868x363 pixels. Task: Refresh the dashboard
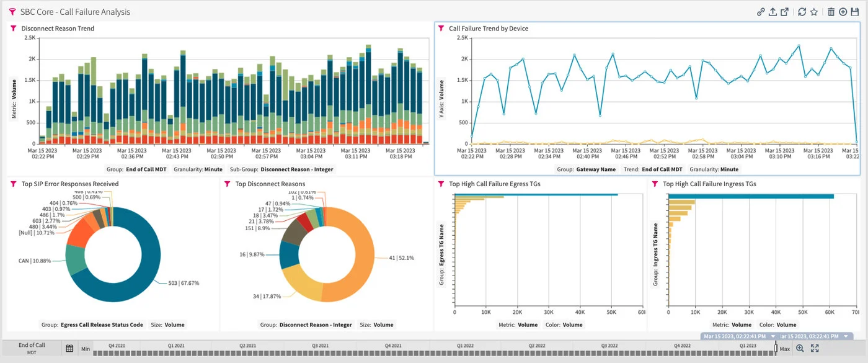802,12
